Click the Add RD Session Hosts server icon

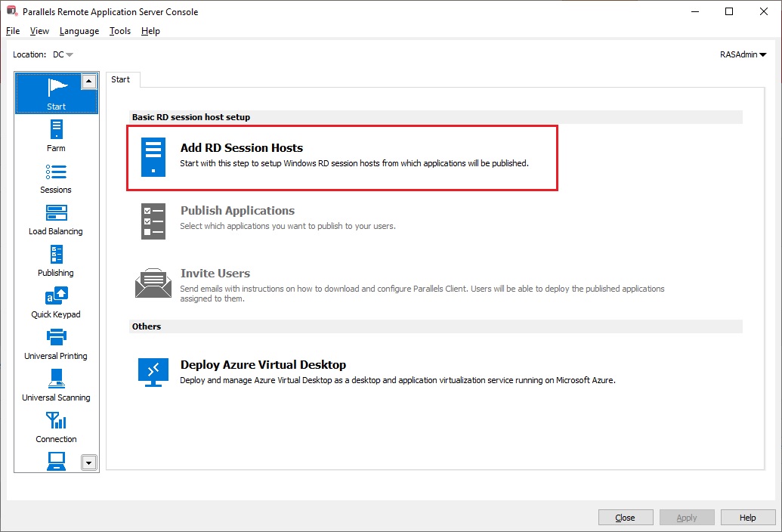153,157
